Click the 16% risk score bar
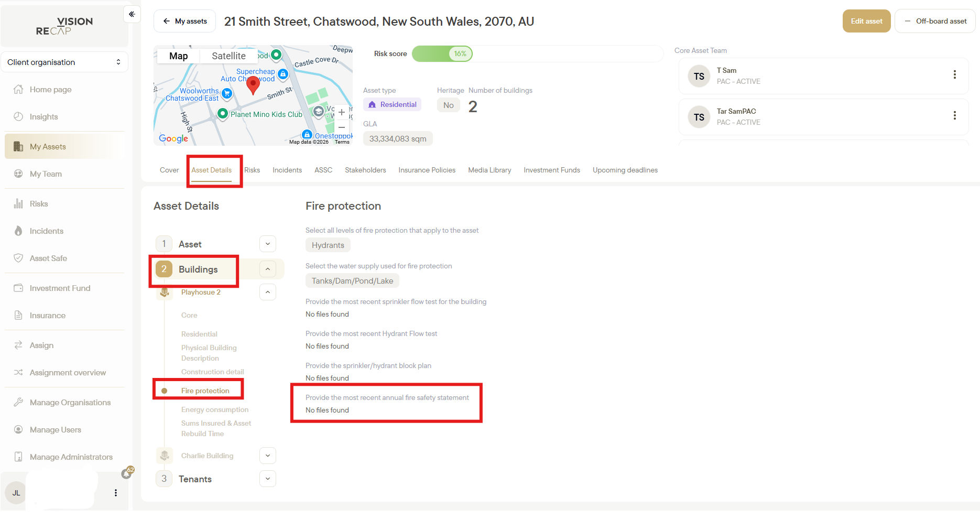 (442, 53)
